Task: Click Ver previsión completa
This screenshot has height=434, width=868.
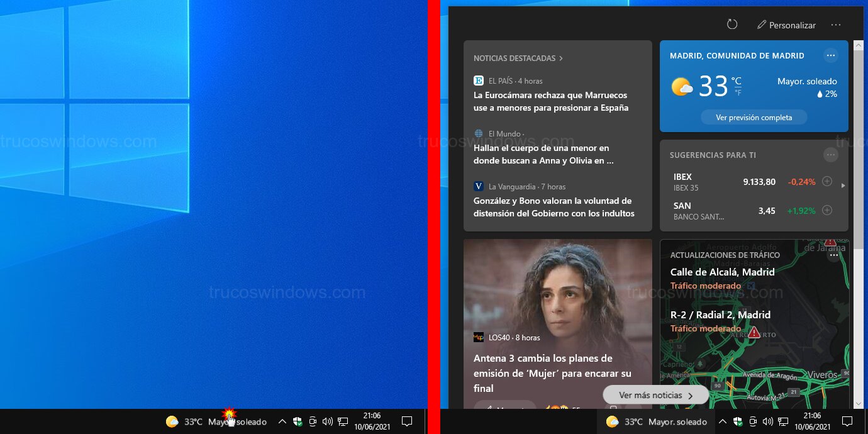Action: click(x=754, y=117)
